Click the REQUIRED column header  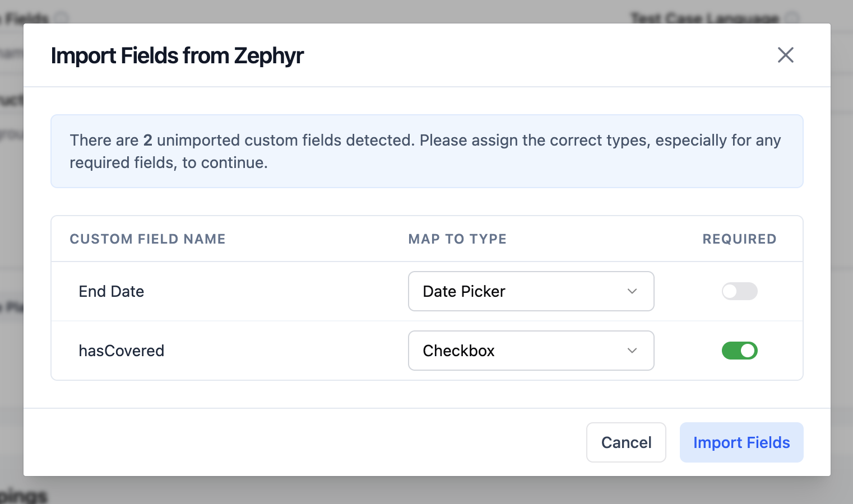click(739, 239)
